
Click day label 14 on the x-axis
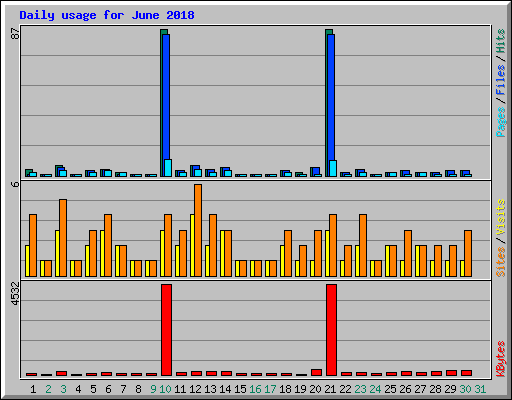pos(225,389)
